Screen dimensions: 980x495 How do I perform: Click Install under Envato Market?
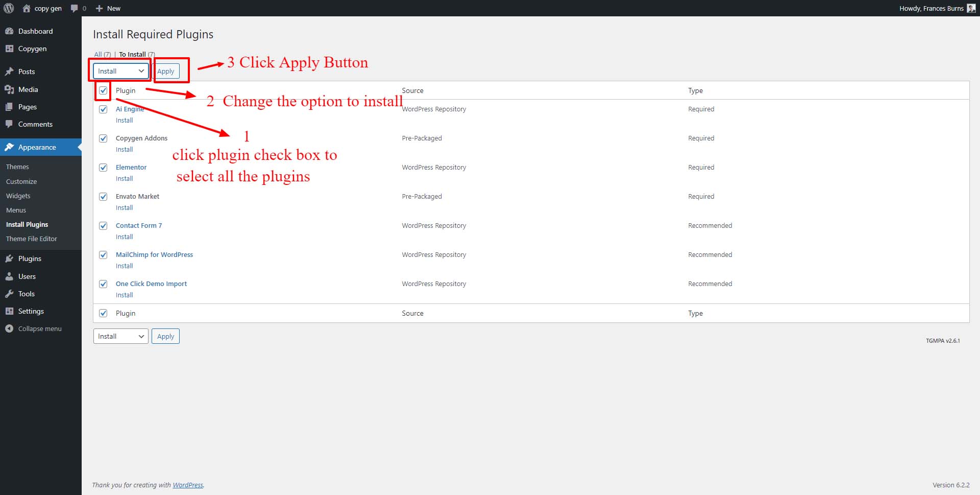124,207
